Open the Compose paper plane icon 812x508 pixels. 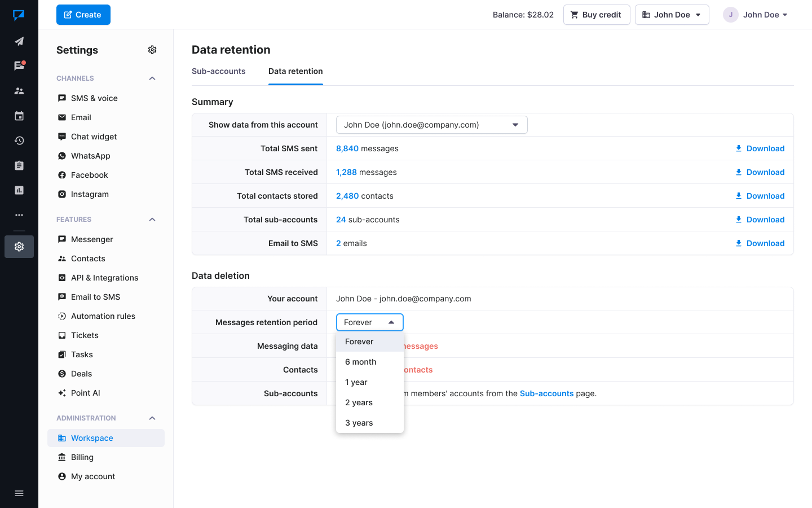coord(19,41)
